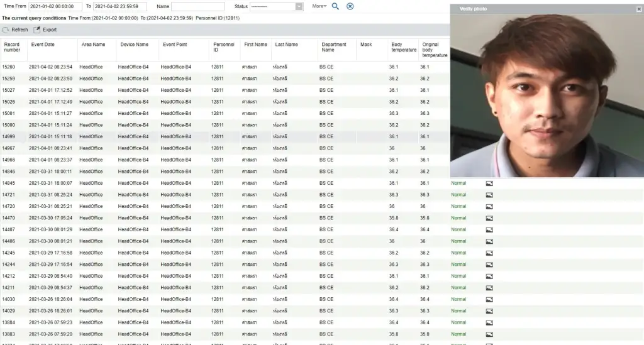Select the row for record 15260
The height and width of the screenshot is (345, 644).
pyautogui.click(x=189, y=67)
